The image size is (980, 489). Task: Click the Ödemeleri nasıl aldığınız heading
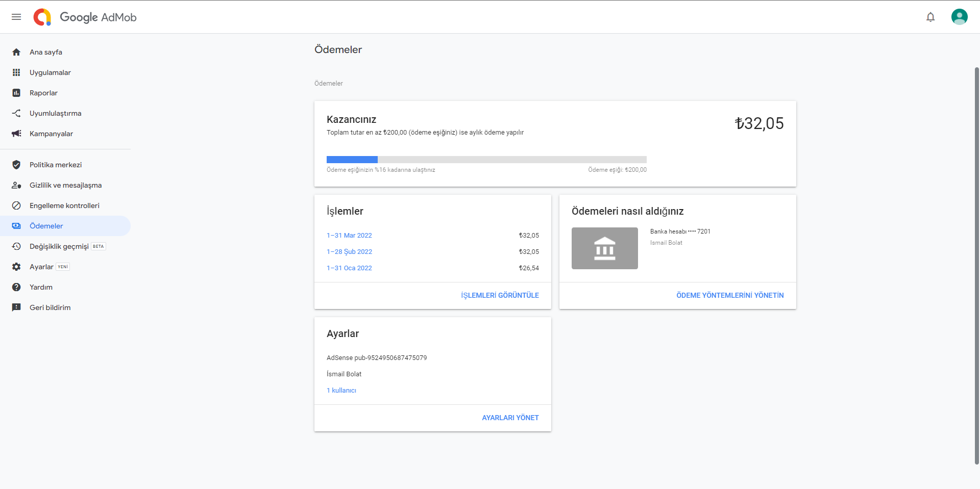627,211
